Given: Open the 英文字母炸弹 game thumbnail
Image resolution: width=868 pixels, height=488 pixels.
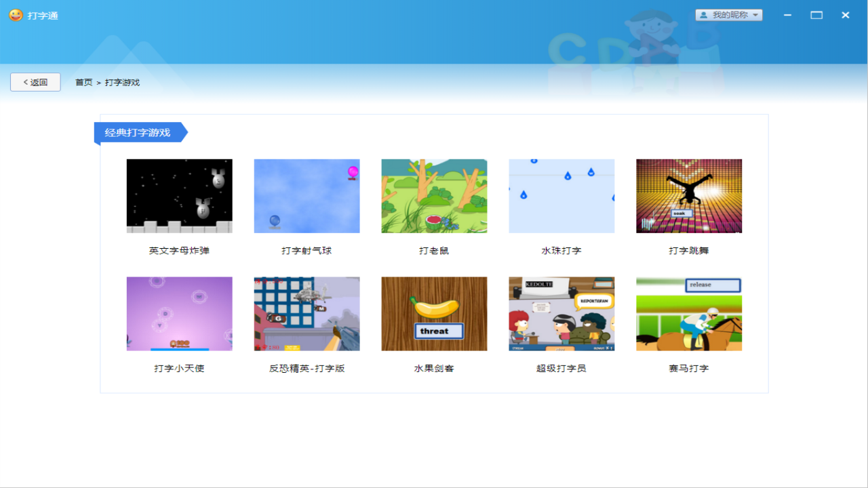Looking at the screenshot, I should 179,196.
